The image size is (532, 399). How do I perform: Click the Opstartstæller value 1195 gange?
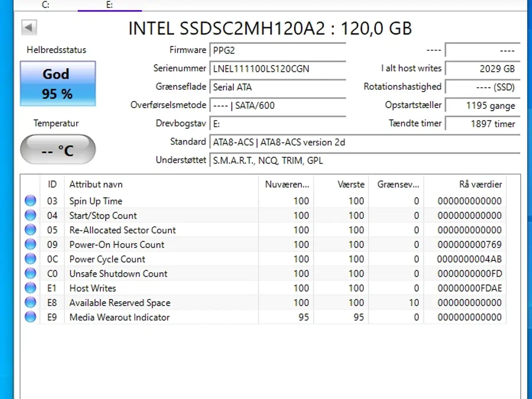483,105
